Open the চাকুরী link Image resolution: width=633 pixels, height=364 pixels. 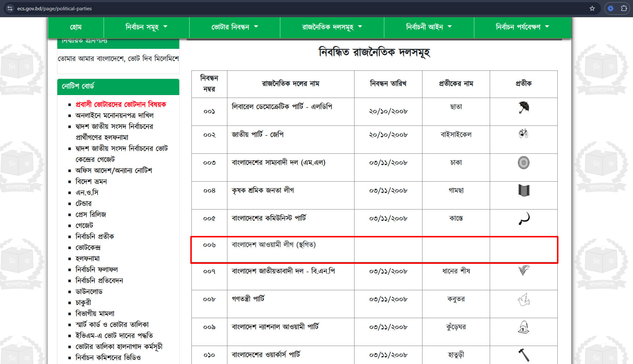pos(83,303)
